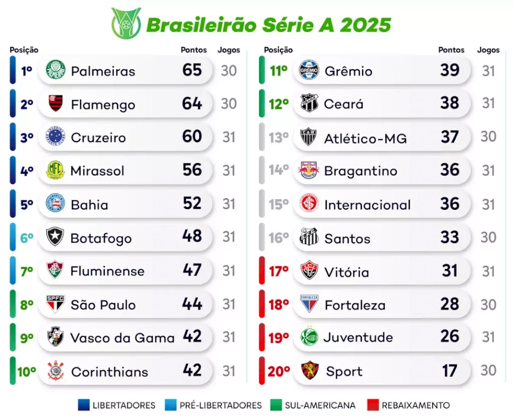This screenshot has height=420, width=514.
Task: Click the Mirassol team name
Action: [98, 171]
